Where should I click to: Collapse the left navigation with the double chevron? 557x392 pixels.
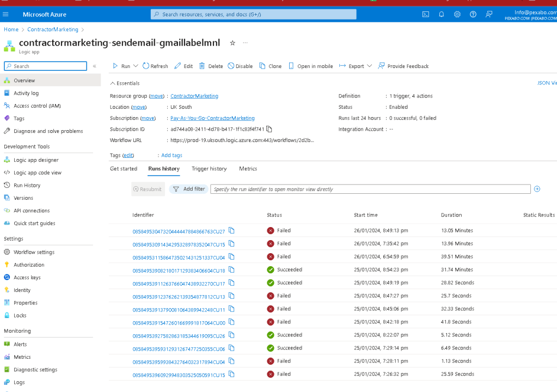click(95, 66)
